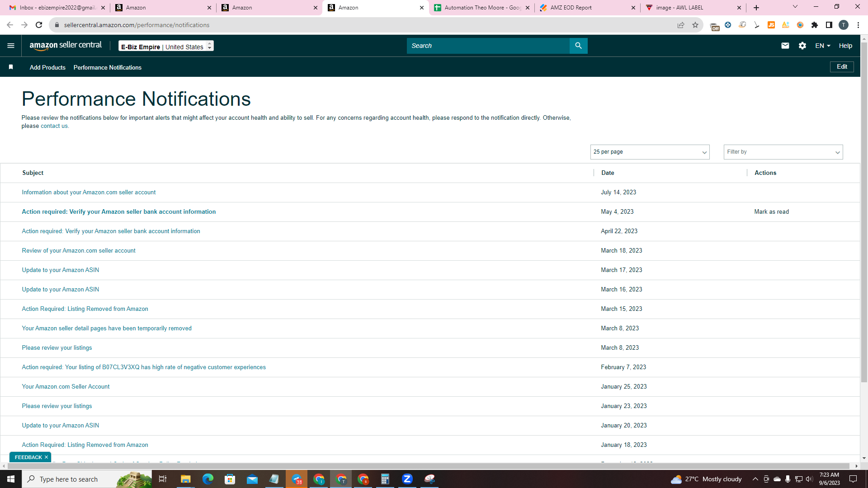Viewport: 868px width, 488px height.
Task: Open Windows Start menu
Action: (11, 479)
